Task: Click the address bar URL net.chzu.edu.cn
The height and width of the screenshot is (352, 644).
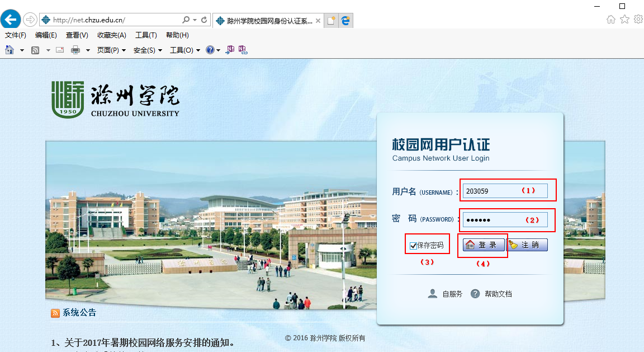Action: 89,20
